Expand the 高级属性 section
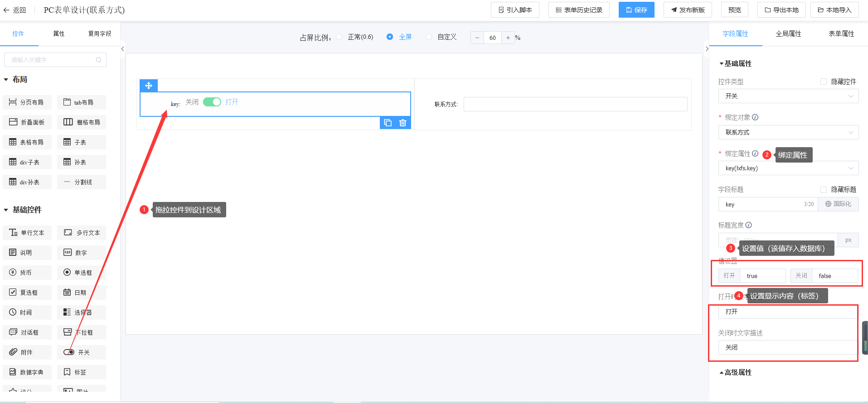Viewport: 868px width, 403px height. [737, 372]
